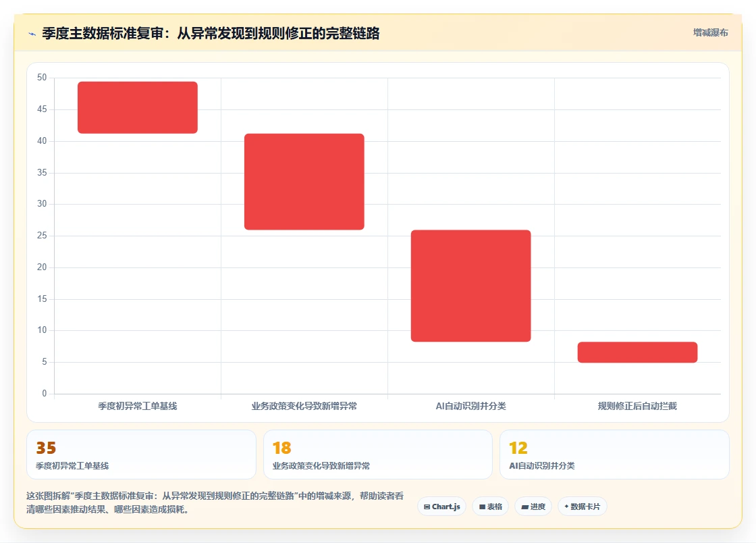Viewport: 756px width, 543px height.
Task: Click the 进度 tag chip
Action: [533, 507]
